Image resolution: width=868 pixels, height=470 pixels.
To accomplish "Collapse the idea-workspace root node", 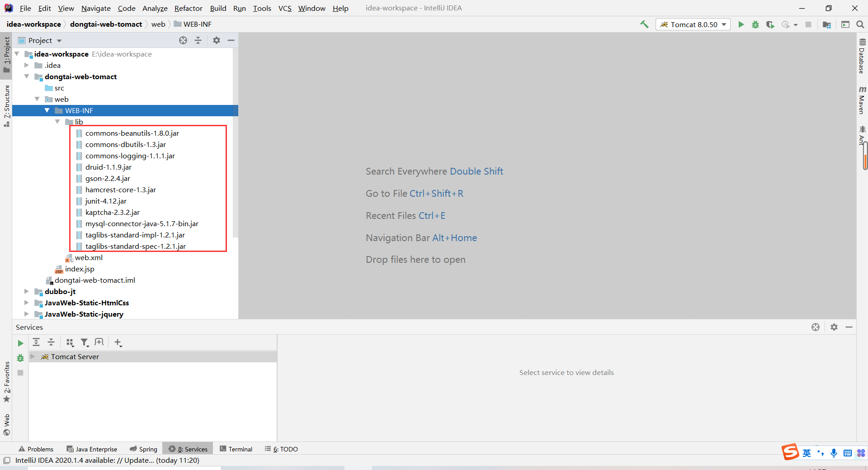I will click(x=17, y=54).
